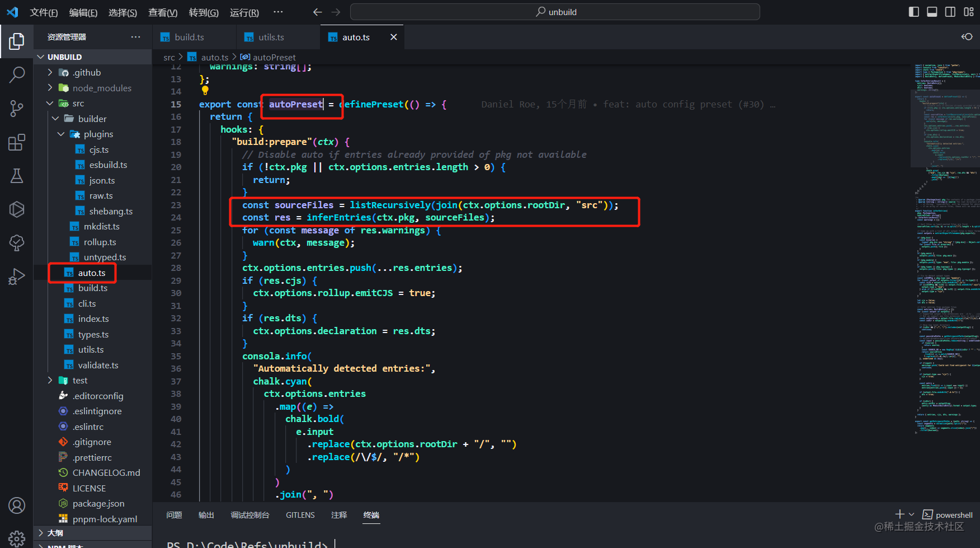The width and height of the screenshot is (980, 548).
Task: Open mkdist.ts in the file tree
Action: click(93, 226)
